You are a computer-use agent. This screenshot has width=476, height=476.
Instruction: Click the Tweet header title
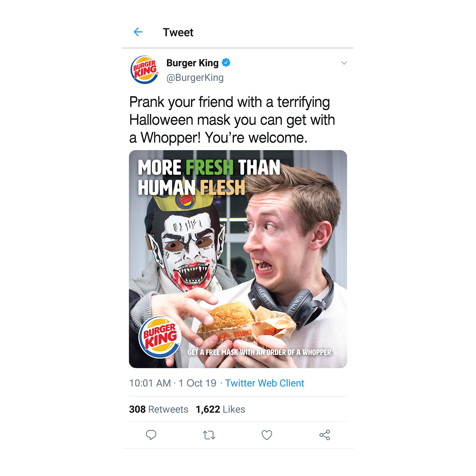click(x=178, y=32)
